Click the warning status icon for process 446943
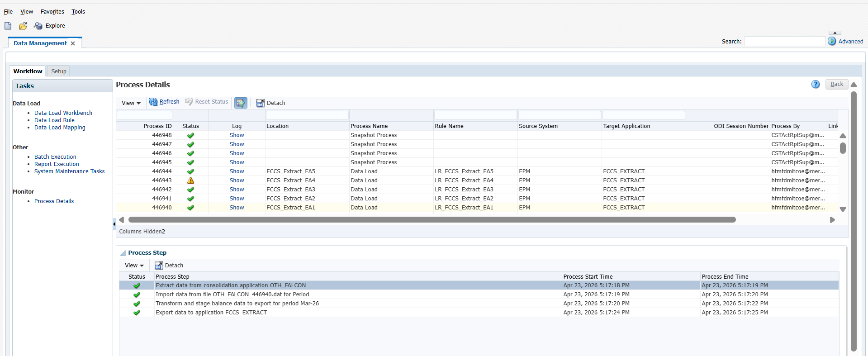Viewport: 868px width, 356px height. click(x=191, y=180)
